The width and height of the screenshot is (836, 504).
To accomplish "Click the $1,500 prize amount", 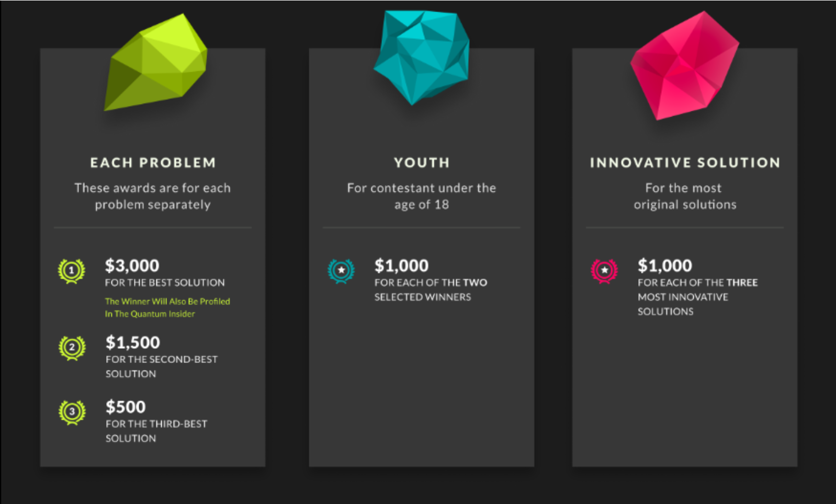I will 133,342.
